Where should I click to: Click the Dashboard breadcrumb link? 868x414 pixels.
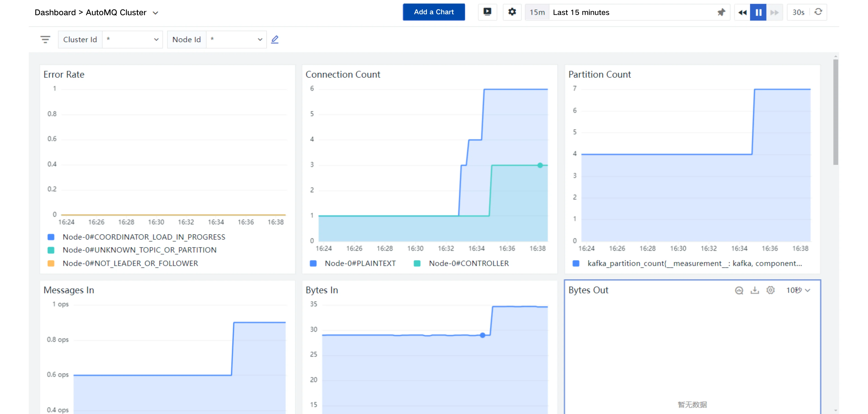[55, 12]
